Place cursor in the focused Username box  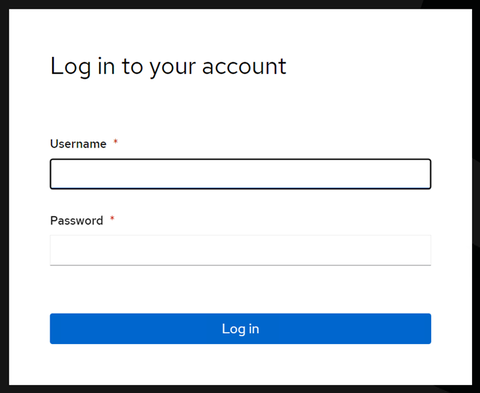pyautogui.click(x=240, y=174)
